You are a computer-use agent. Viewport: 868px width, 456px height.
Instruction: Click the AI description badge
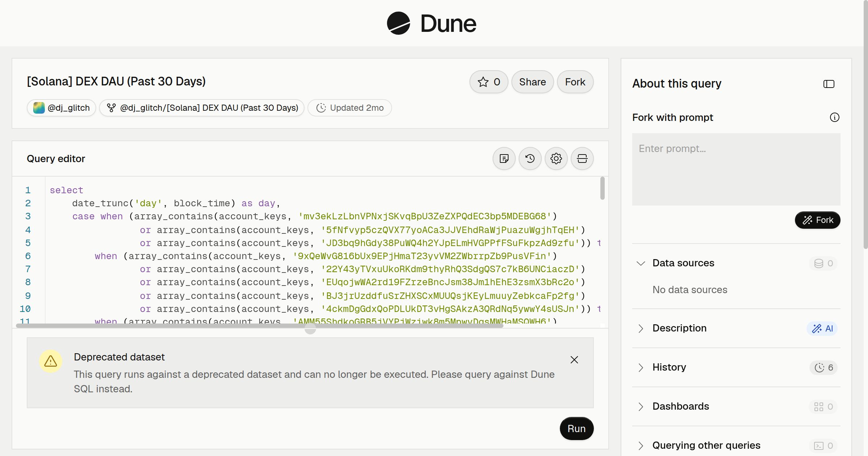click(x=822, y=329)
